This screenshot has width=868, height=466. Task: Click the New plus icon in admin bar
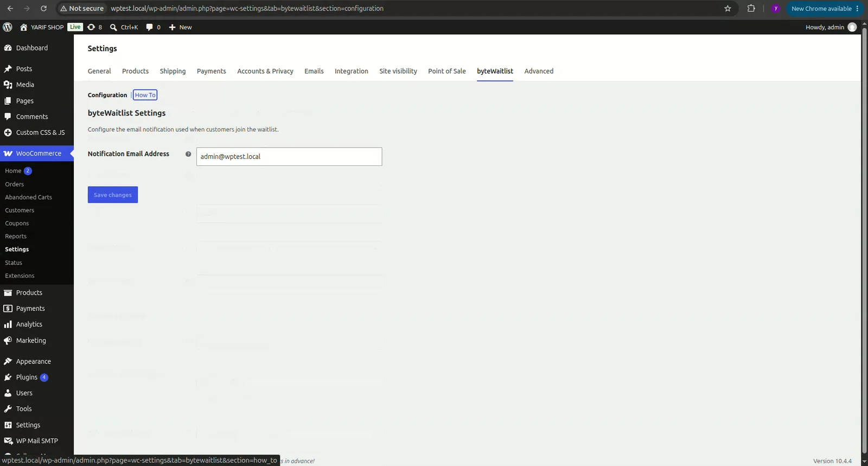click(172, 27)
